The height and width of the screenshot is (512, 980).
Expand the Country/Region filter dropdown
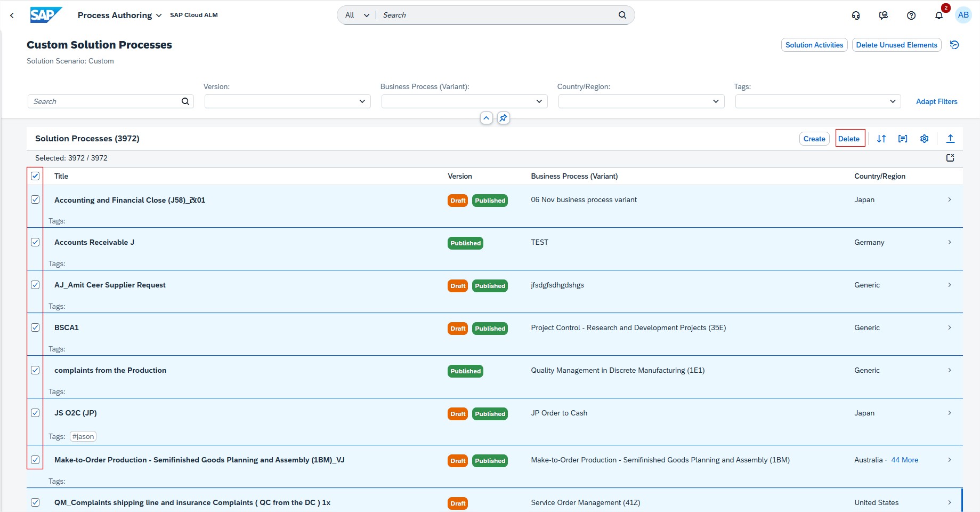tap(716, 101)
